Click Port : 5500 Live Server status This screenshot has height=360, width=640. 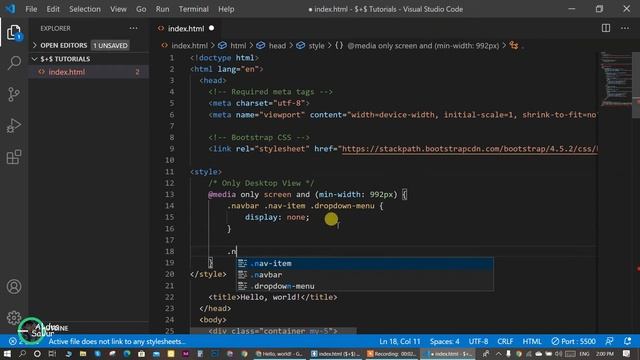pyautogui.click(x=573, y=341)
